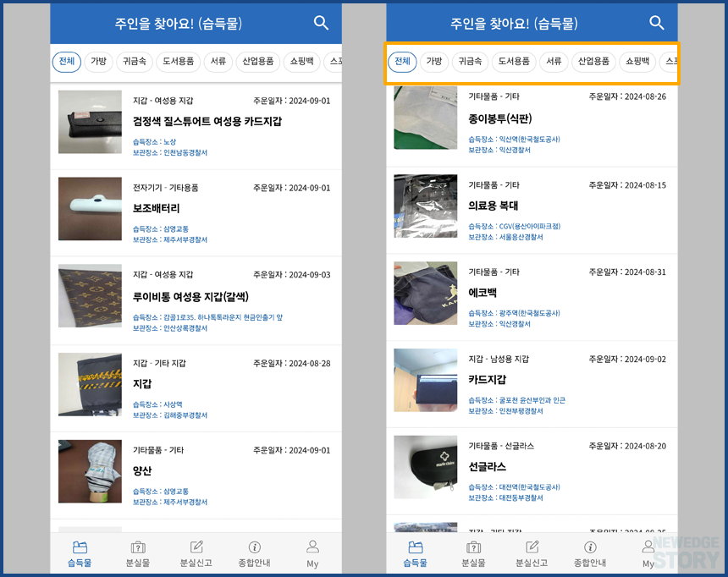Open 루이비통 여성용 지갑(갈색) listing title
The height and width of the screenshot is (577, 728).
click(190, 297)
